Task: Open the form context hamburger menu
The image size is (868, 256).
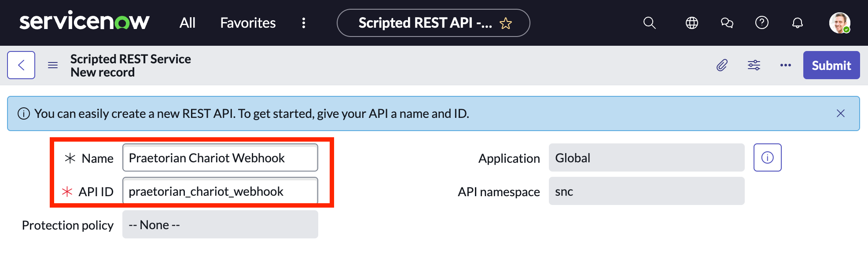Action: point(53,65)
